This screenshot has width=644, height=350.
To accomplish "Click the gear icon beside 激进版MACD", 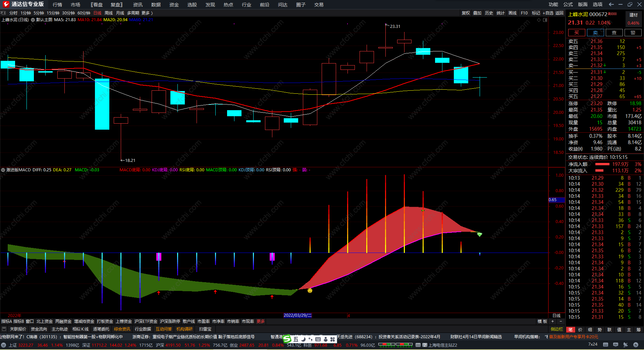I will 3,170.
